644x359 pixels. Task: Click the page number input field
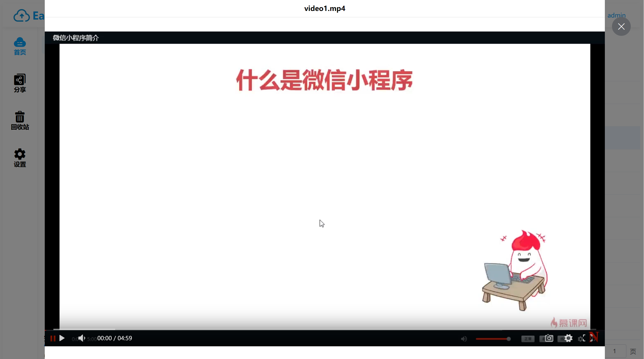click(x=615, y=351)
